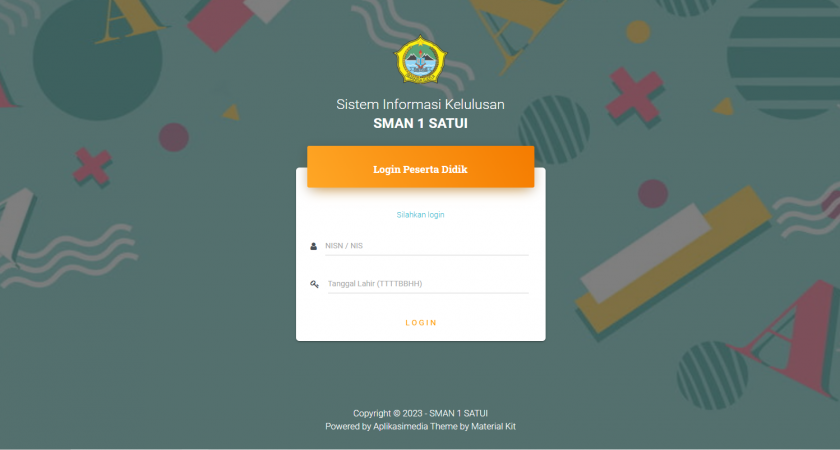Click the orange Login Peserta Didik header
The width and height of the screenshot is (840, 450).
tap(421, 167)
